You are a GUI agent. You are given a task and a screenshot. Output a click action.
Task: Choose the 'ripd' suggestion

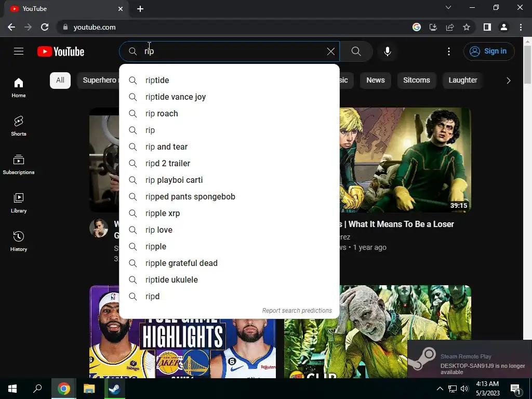click(229, 297)
